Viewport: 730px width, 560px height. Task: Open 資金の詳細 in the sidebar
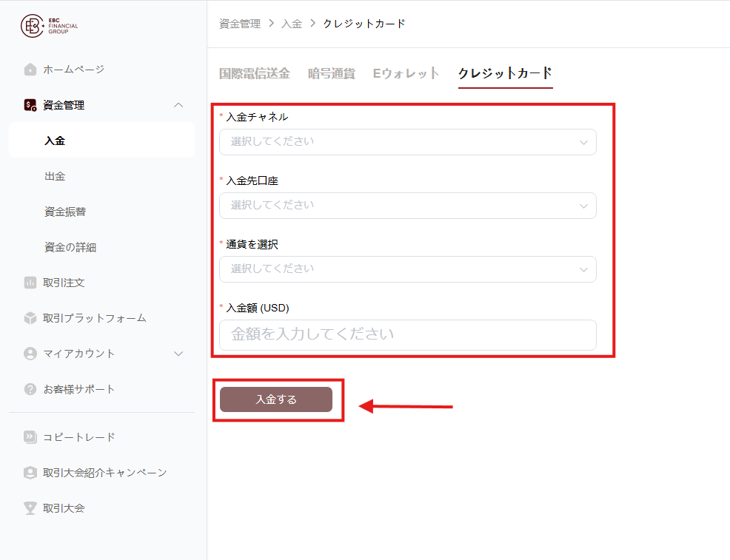coord(70,247)
